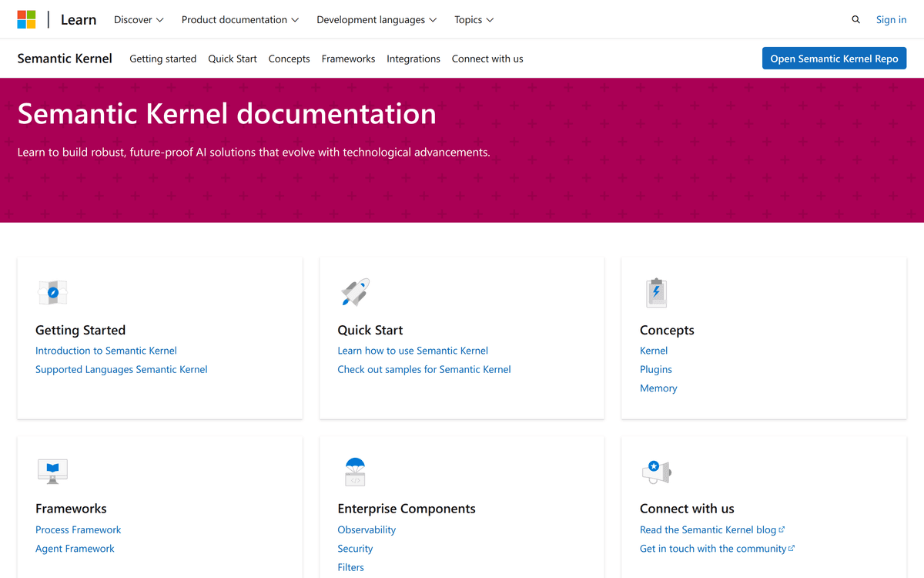Expand the Topics dropdown menu
The height and width of the screenshot is (578, 924).
pyautogui.click(x=474, y=20)
